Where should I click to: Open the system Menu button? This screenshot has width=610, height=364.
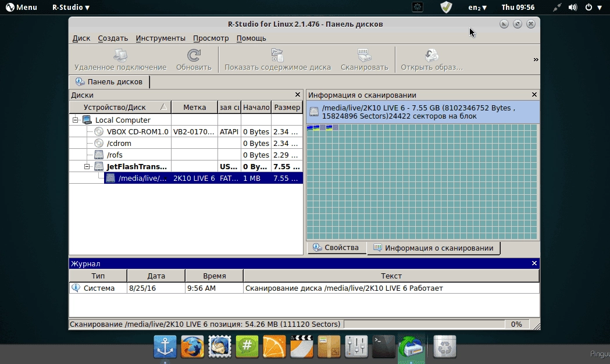[x=22, y=7]
